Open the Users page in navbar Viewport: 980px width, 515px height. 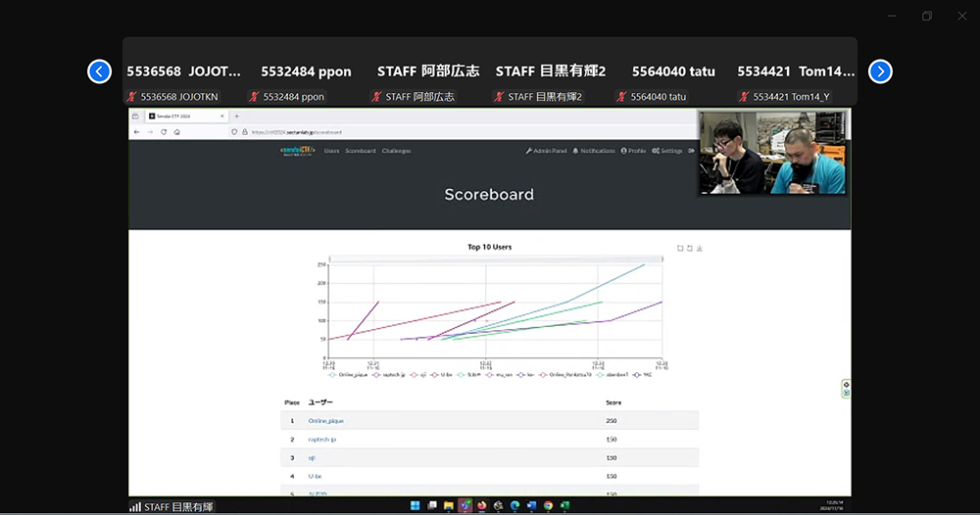[x=331, y=151]
